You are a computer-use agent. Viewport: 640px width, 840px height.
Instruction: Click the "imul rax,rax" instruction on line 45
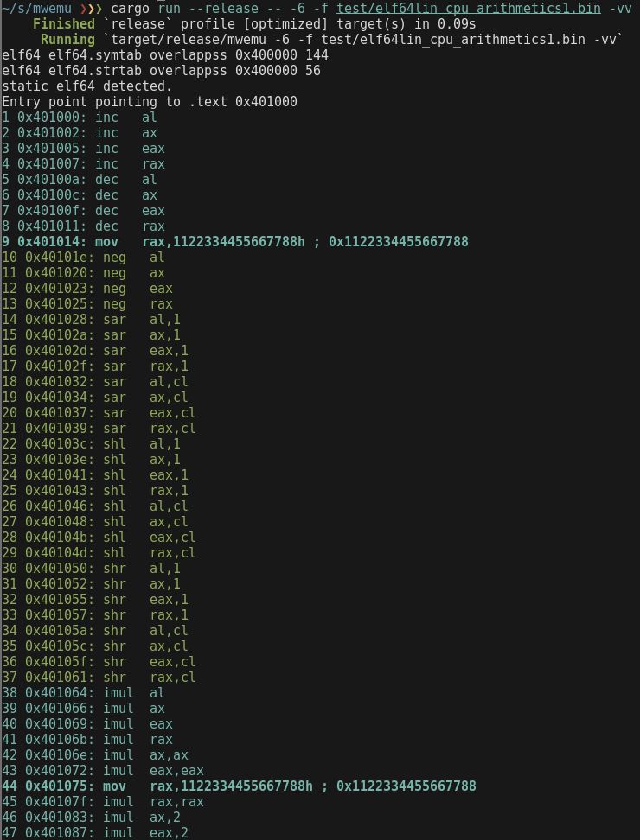coord(153,802)
